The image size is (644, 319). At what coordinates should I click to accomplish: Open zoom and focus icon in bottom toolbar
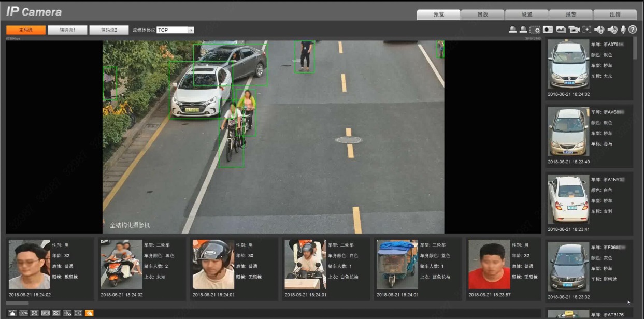pyautogui.click(x=78, y=313)
